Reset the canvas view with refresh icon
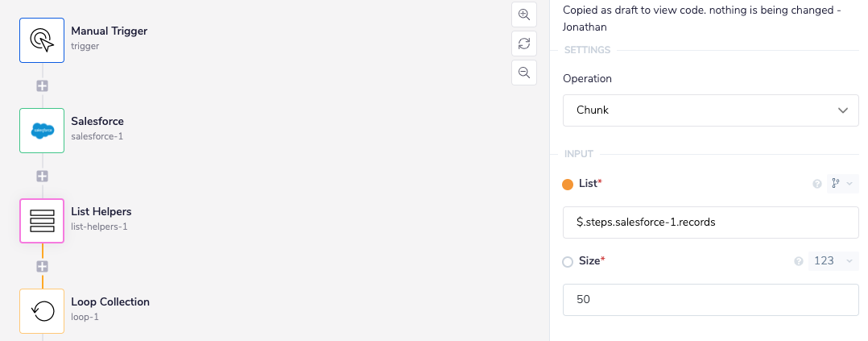The image size is (868, 341). coord(524,44)
